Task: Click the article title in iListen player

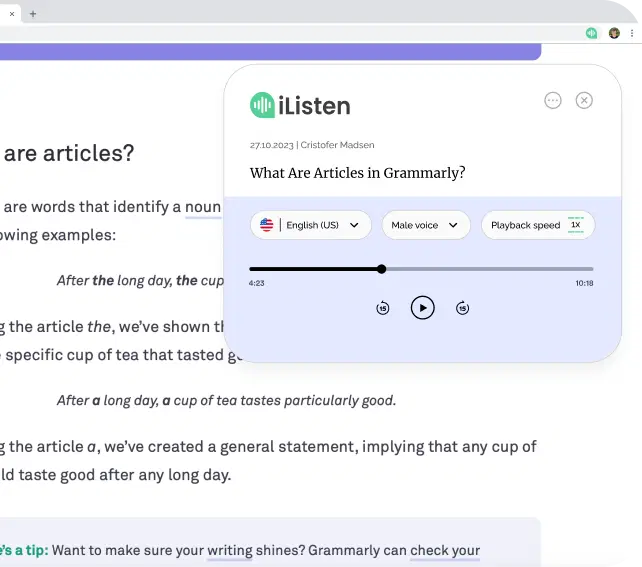Action: [357, 173]
